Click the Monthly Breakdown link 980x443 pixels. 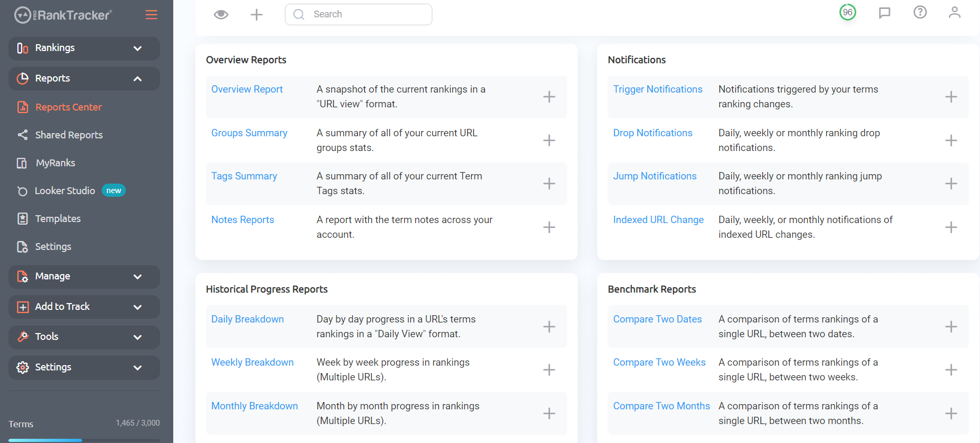254,406
